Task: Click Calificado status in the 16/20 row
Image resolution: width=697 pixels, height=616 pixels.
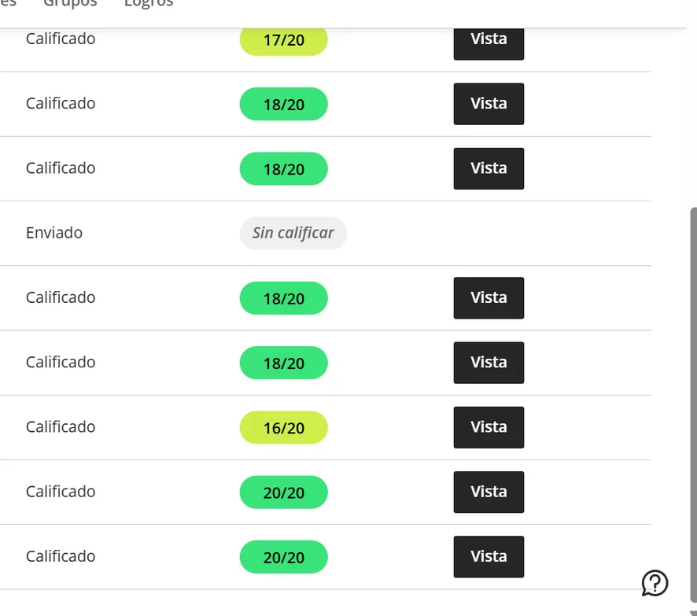Action: click(x=61, y=427)
